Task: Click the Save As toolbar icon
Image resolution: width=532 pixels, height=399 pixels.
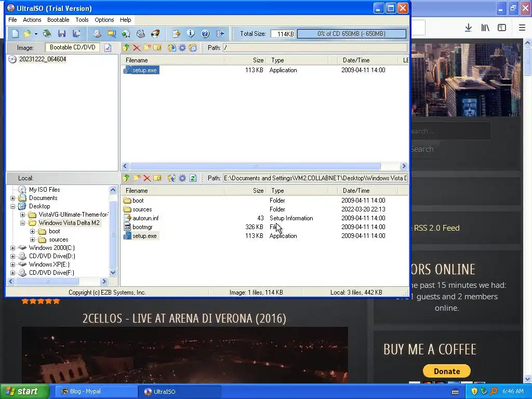Action: coord(77,34)
